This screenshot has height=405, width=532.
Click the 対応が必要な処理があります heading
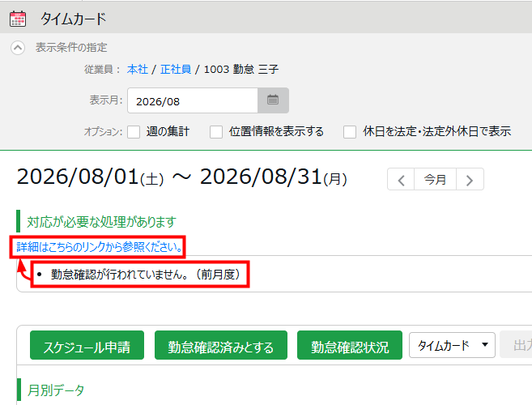click(101, 222)
